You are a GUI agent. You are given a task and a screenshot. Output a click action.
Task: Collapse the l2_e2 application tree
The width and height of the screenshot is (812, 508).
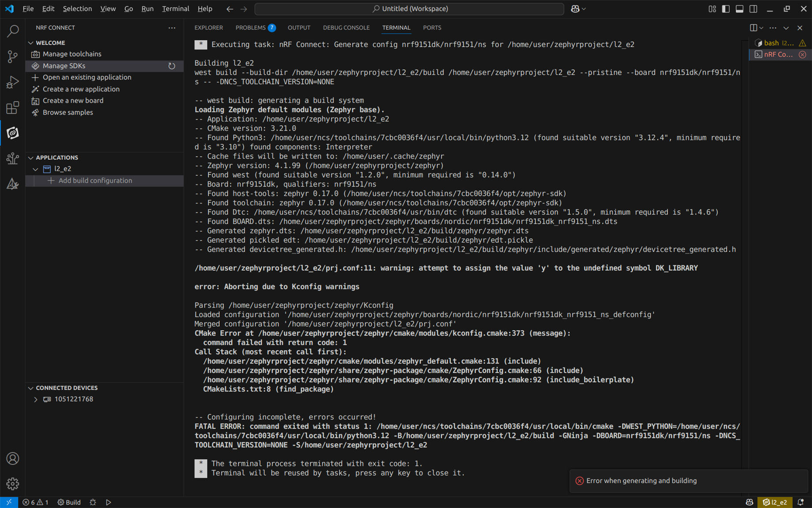tap(35, 169)
